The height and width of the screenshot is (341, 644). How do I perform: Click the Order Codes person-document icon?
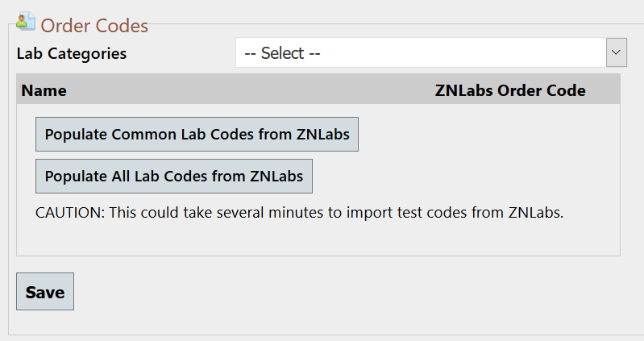[26, 22]
